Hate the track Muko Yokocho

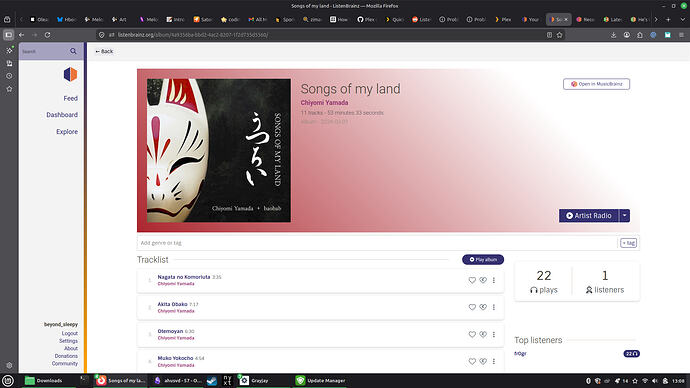(x=483, y=361)
